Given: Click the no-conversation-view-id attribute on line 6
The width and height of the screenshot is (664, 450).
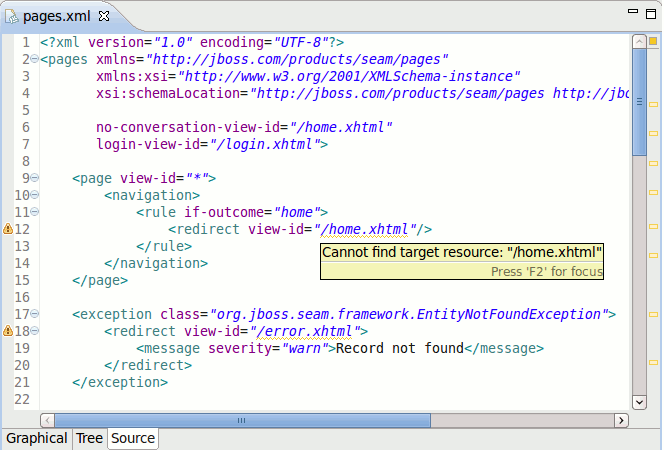Looking at the screenshot, I should (188, 127).
